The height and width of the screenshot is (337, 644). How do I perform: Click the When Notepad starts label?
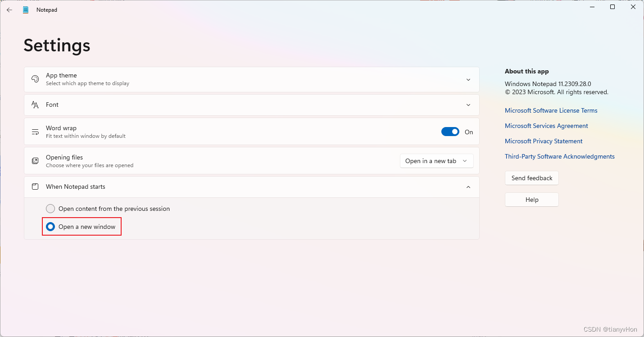pyautogui.click(x=76, y=187)
